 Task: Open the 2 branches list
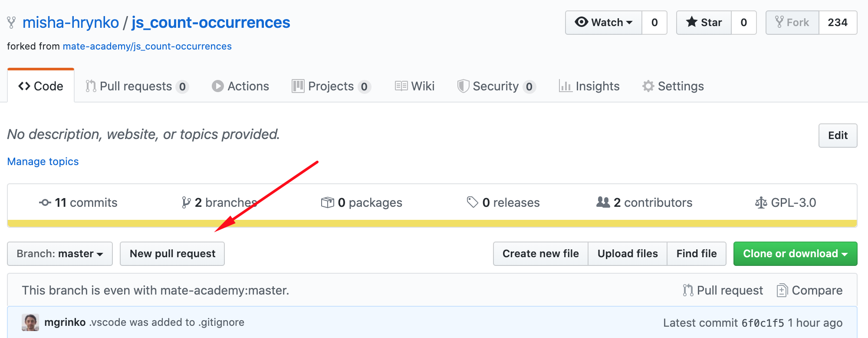[220, 202]
